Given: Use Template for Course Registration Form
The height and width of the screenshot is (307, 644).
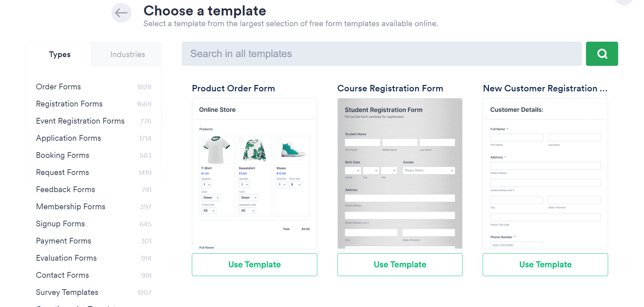Looking at the screenshot, I should tap(399, 264).
